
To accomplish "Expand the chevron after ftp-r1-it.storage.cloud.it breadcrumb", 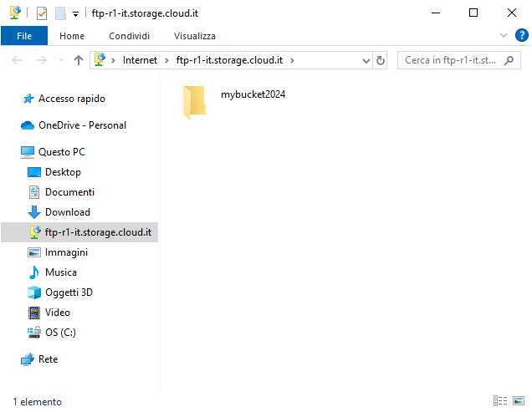I will point(292,61).
